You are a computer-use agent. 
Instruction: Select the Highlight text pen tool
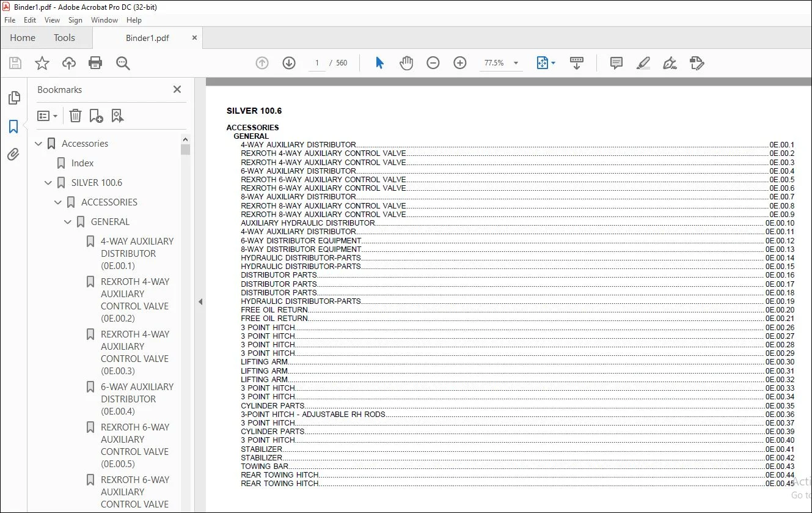point(643,63)
